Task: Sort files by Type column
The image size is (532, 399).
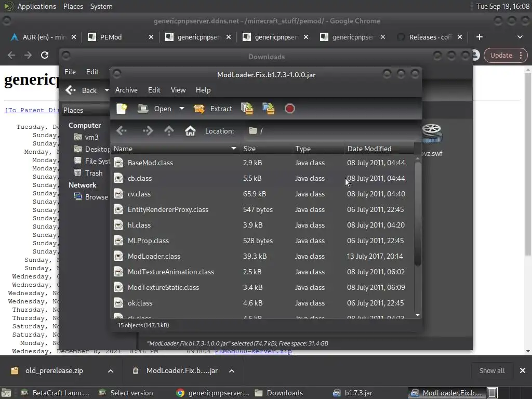Action: (x=318, y=149)
